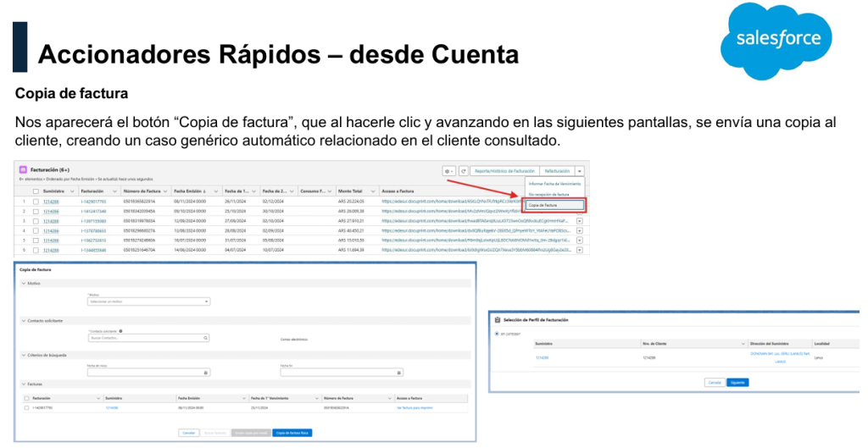868x448 pixels.
Task: Click the Selección de Perfil clipboard icon
Action: (x=497, y=319)
